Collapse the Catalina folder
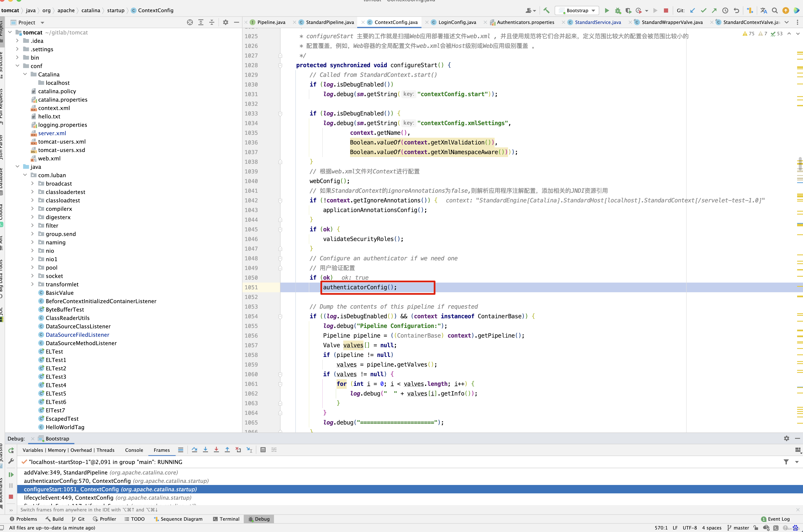The image size is (803, 532). tap(25, 74)
